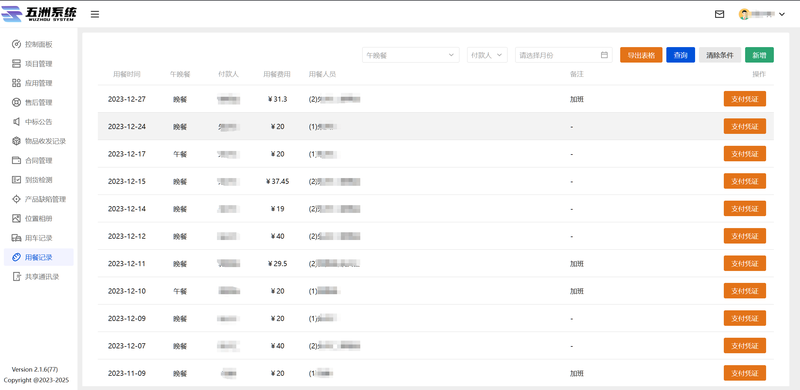Click 支付凭证 for 2023-12-14 row
The image size is (800, 390).
click(744, 209)
